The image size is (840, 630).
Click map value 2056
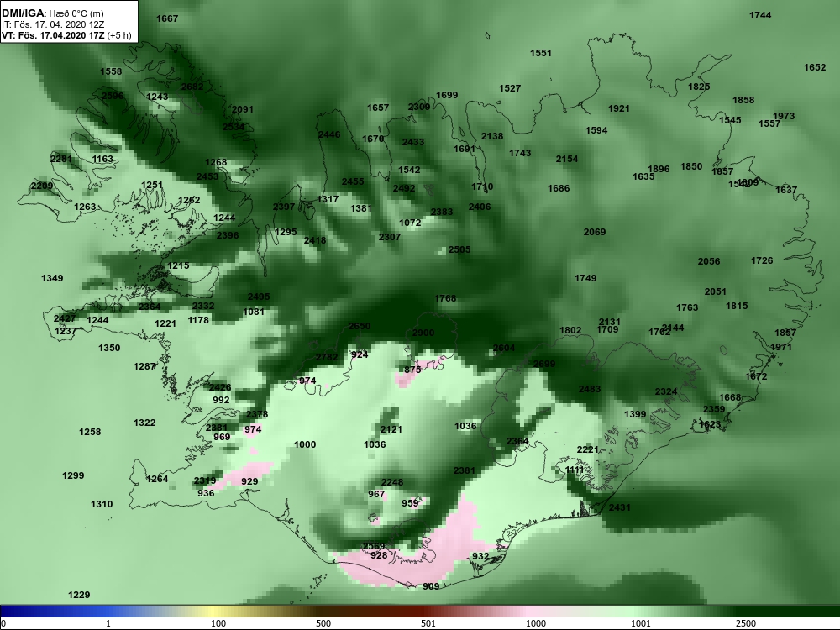point(709,261)
